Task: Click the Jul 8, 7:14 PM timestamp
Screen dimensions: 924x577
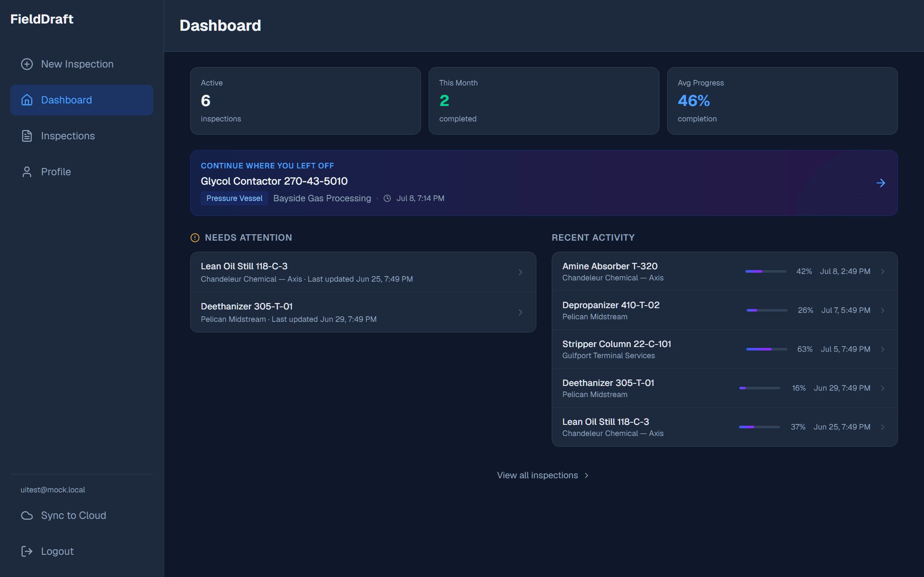Action: tap(421, 198)
